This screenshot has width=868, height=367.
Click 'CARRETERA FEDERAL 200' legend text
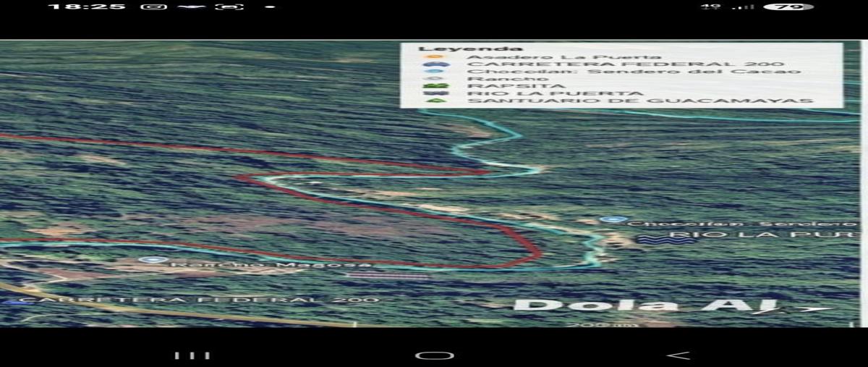coord(626,64)
